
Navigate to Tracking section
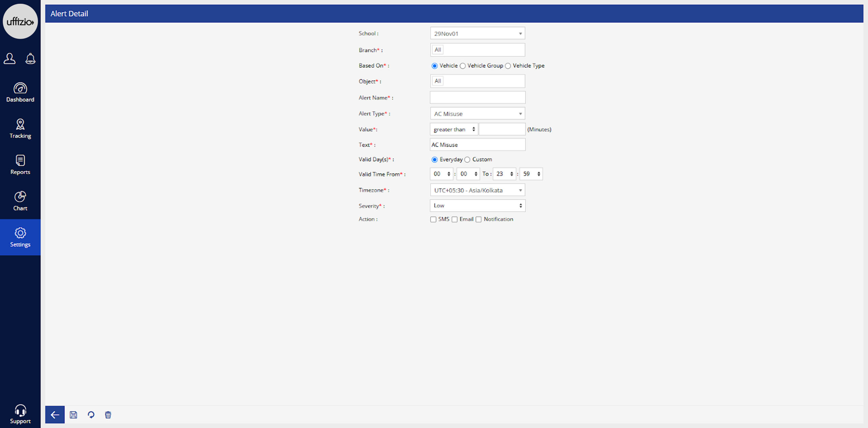pos(20,129)
